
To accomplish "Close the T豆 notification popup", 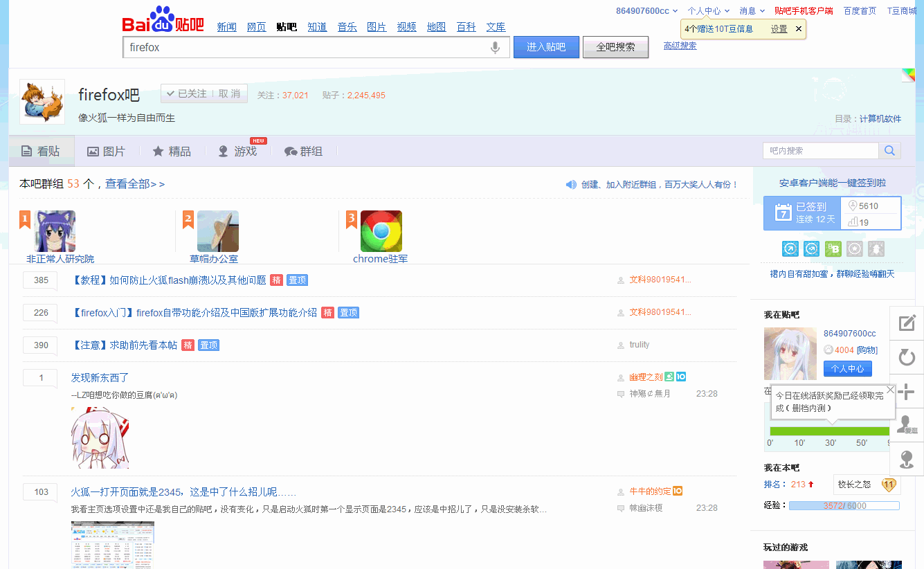I will (799, 29).
